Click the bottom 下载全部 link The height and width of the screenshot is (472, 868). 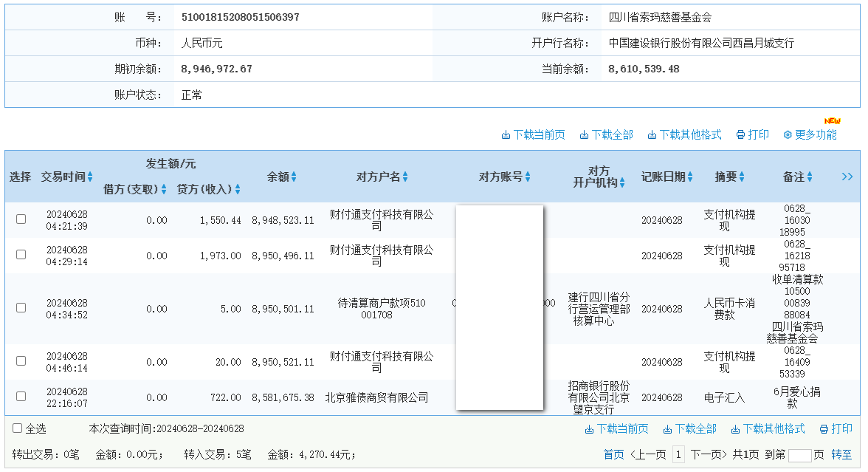point(696,429)
